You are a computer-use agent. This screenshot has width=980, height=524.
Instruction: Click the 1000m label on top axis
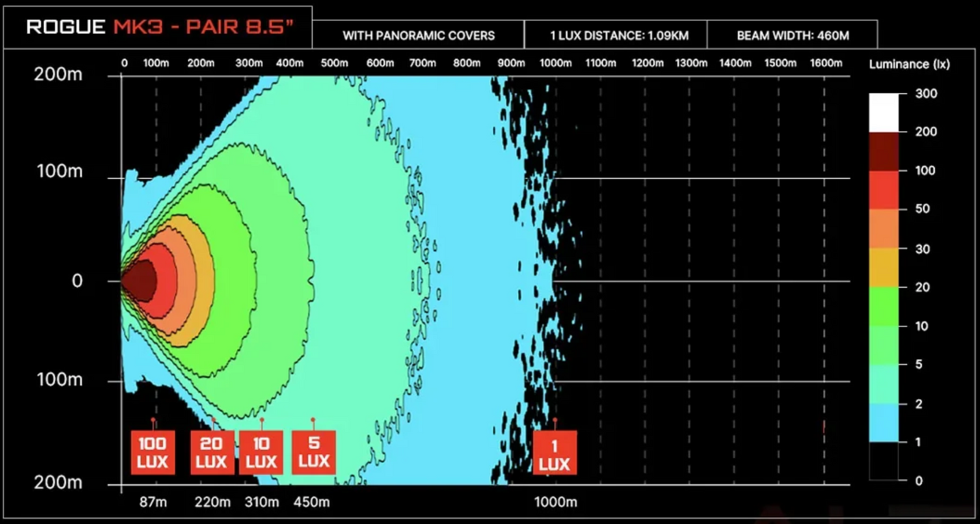[x=555, y=63]
